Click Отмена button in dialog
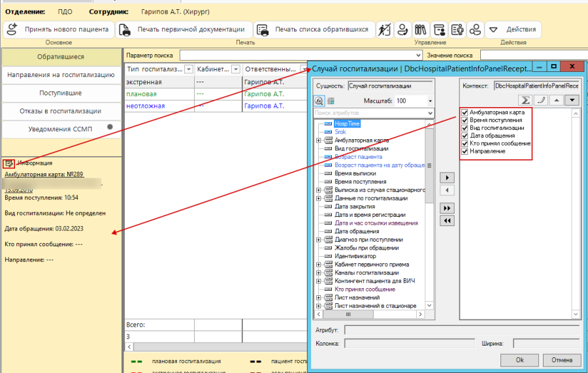The height and width of the screenshot is (373, 588). tap(561, 360)
